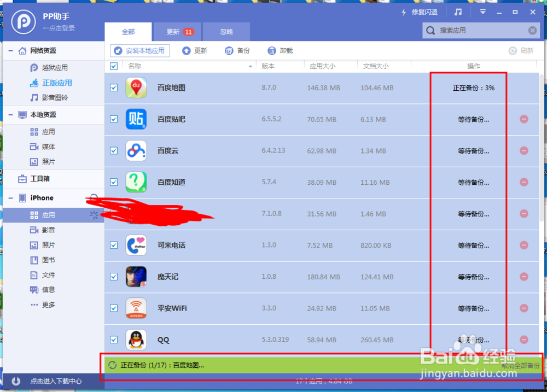Click the 魔天记 app icon
Image resolution: width=547 pixels, height=392 pixels.
pos(136,276)
